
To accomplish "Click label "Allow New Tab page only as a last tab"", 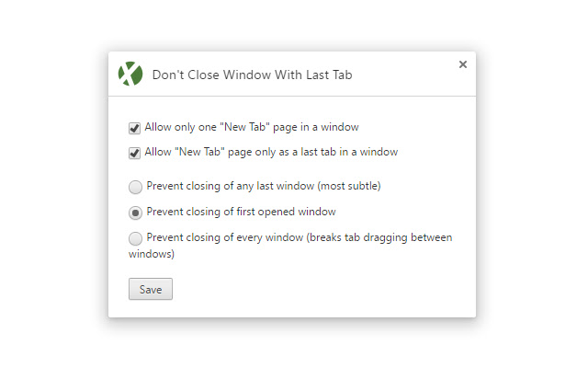I will pyautogui.click(x=271, y=152).
